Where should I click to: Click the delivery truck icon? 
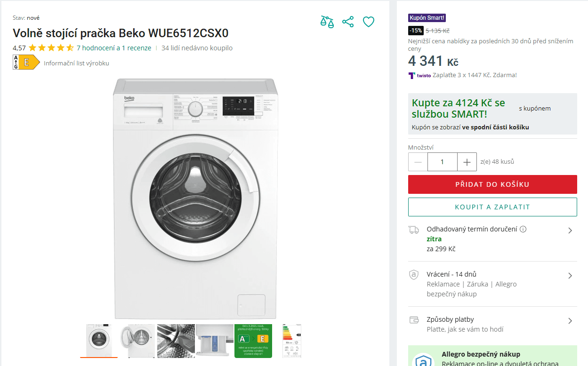(414, 229)
